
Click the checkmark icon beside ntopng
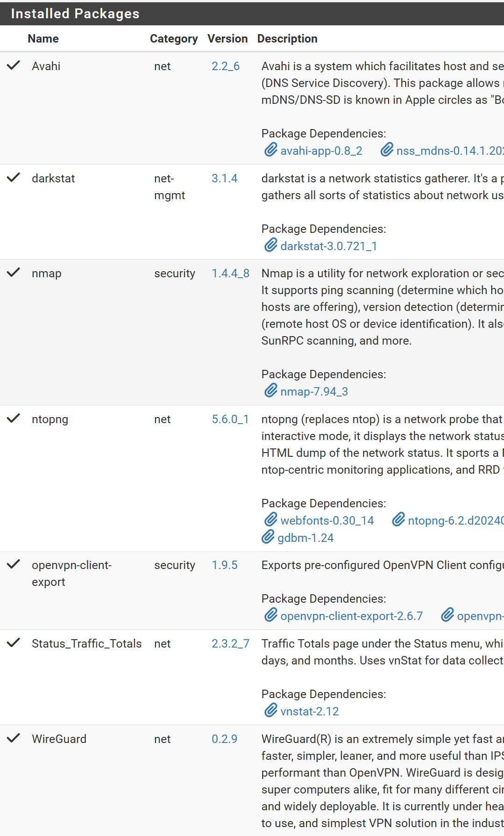pyautogui.click(x=14, y=418)
